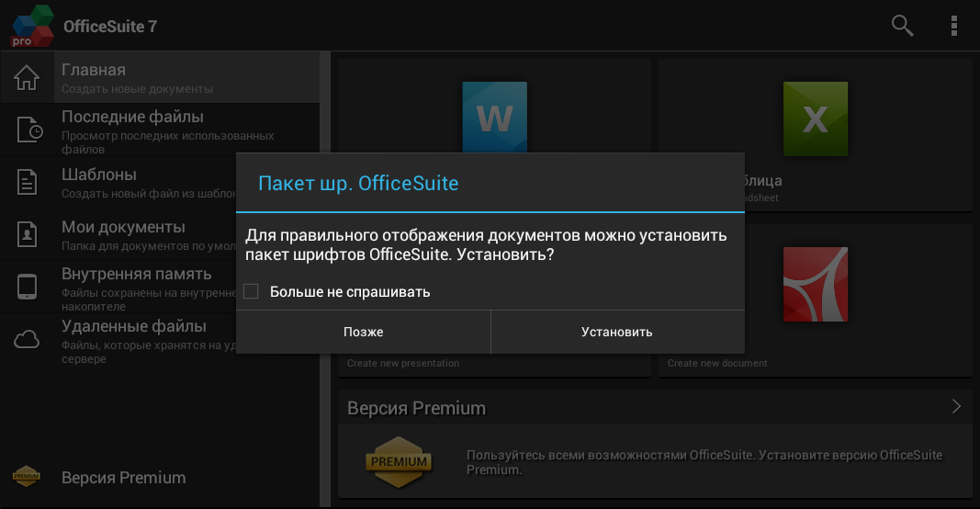Viewport: 980px width, 509px height.
Task: Click the cloud icon for Удаленные файлы
Action: point(28,340)
